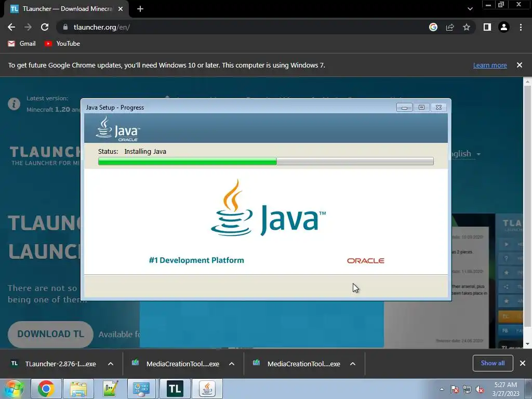Click the Learn more link
This screenshot has height=399, width=532.
(x=490, y=65)
